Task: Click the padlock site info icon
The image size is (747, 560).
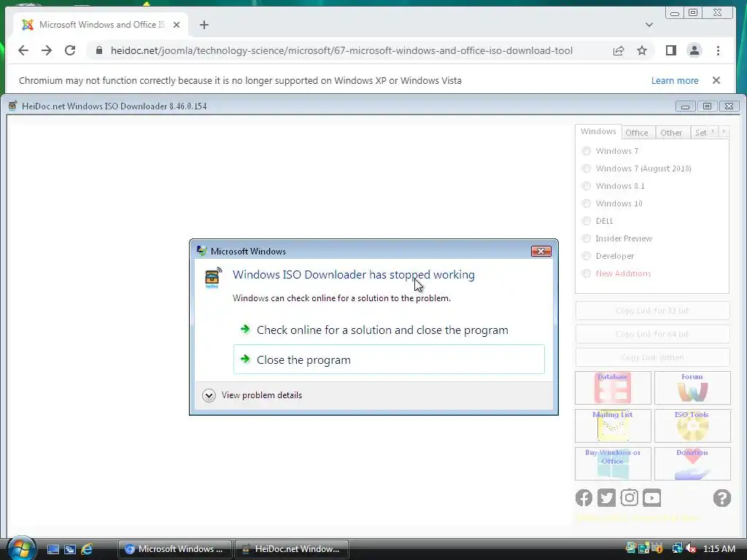Action: (x=99, y=50)
